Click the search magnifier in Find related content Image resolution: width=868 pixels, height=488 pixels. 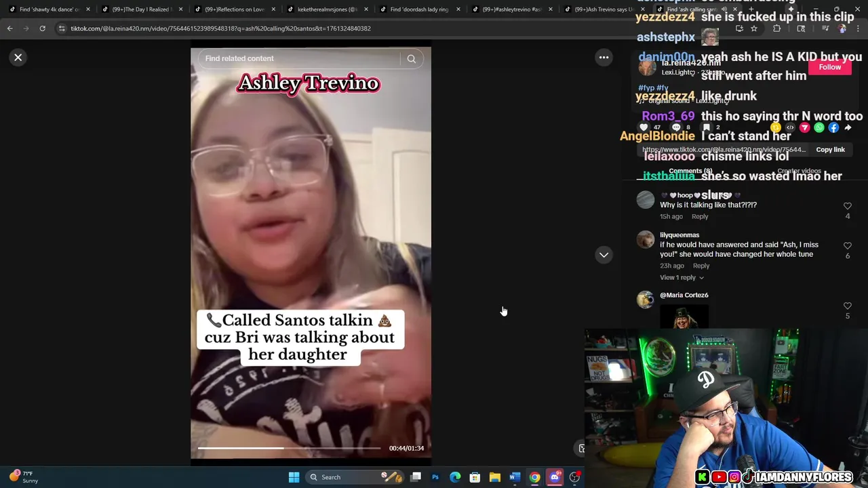(x=411, y=59)
